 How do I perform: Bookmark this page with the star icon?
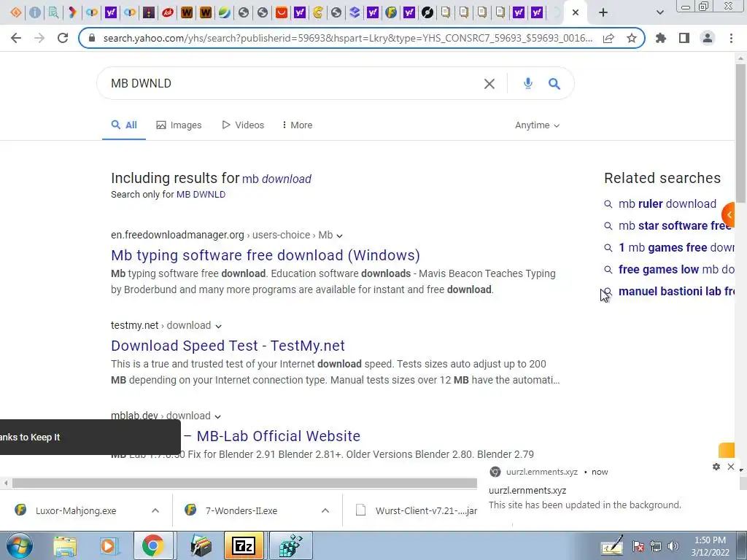tap(632, 38)
